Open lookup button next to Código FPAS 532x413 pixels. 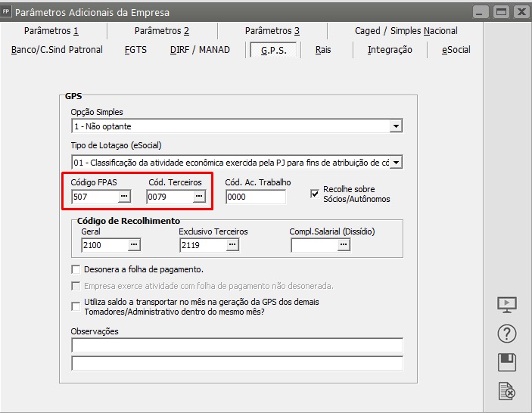(124, 197)
